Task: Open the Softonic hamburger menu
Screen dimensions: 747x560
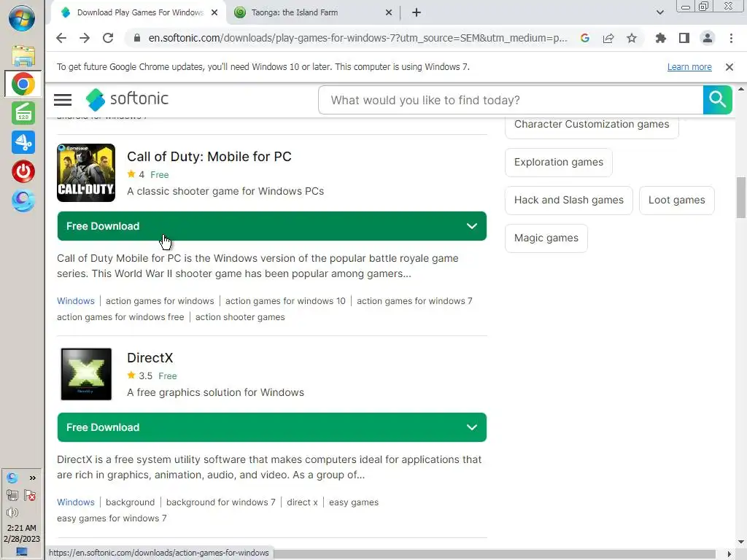Action: click(63, 99)
